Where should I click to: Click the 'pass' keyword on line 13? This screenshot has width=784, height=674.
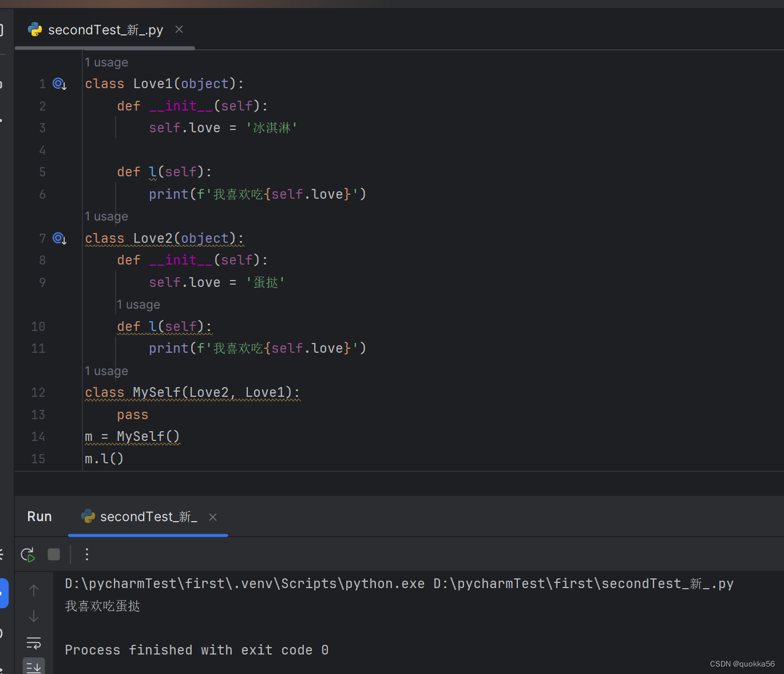pos(133,415)
